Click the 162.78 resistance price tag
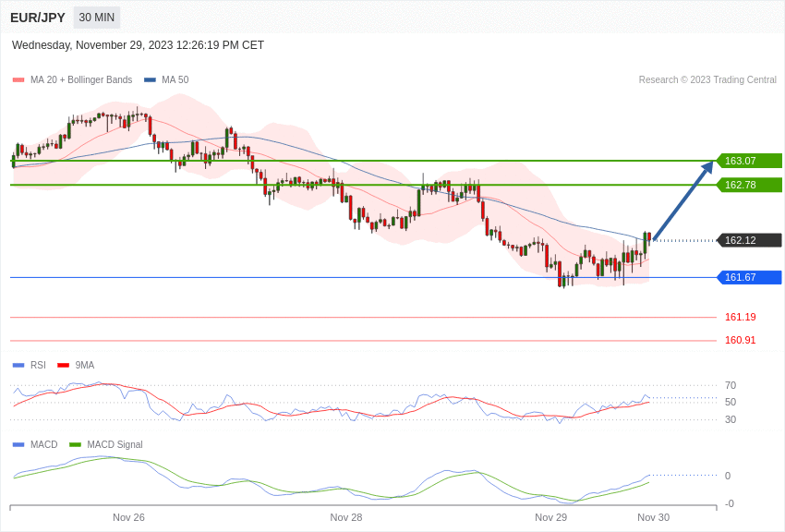The image size is (785, 532). pos(750,185)
